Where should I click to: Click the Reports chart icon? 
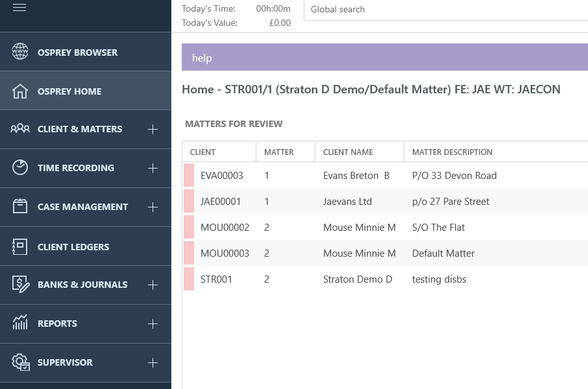[x=20, y=322]
